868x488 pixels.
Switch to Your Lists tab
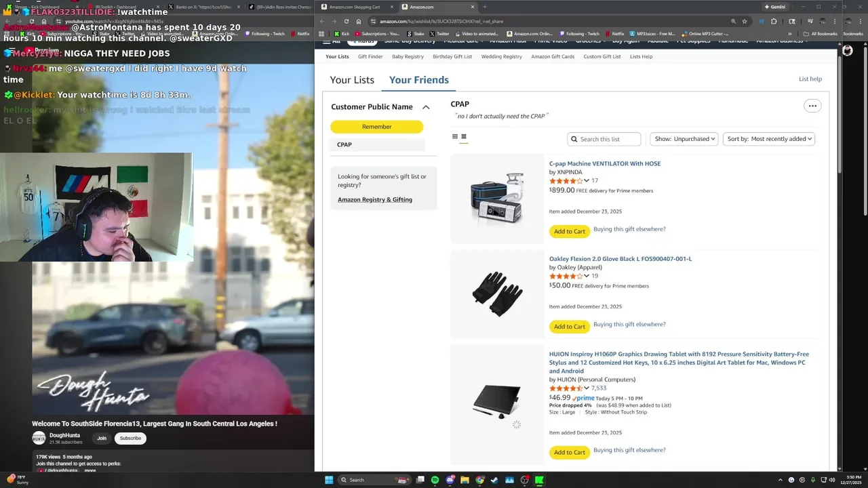pos(352,80)
